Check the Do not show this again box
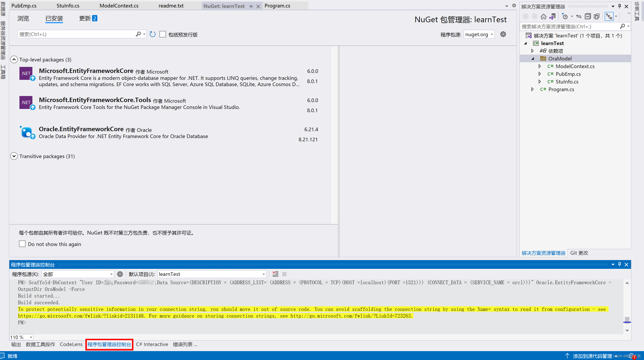Image resolution: width=644 pixels, height=360 pixels. 22,244
